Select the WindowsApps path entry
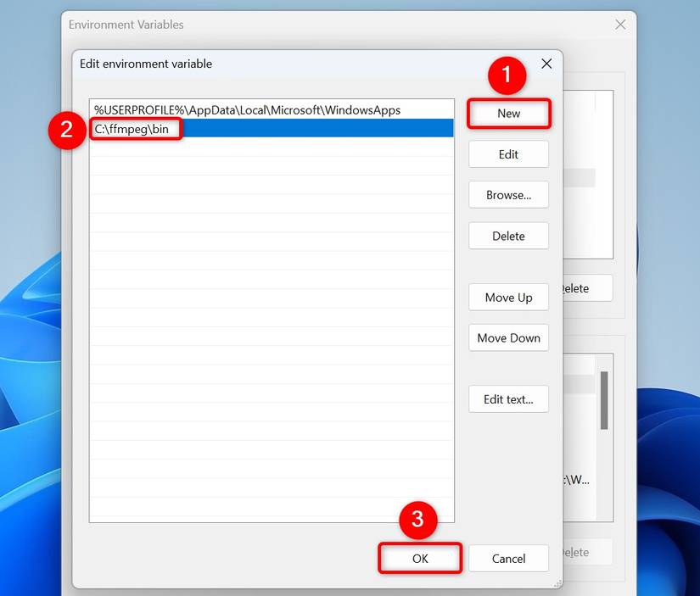 coord(255,109)
